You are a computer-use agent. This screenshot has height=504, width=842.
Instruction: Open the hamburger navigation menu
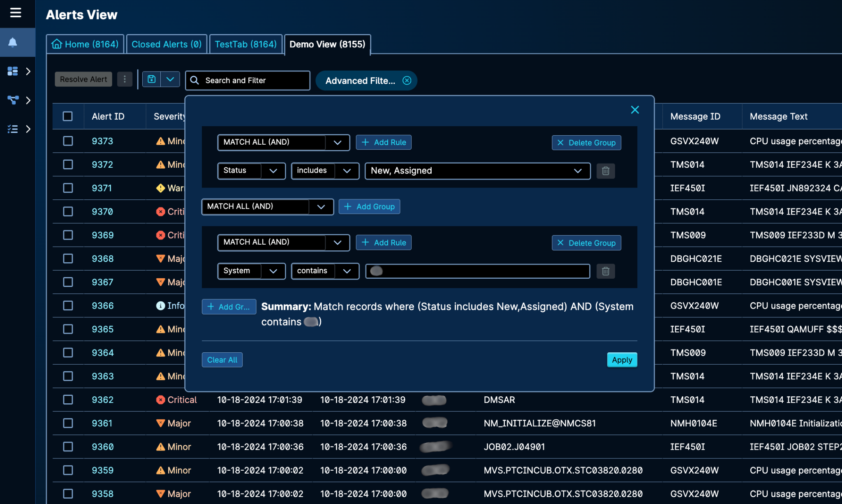16,13
